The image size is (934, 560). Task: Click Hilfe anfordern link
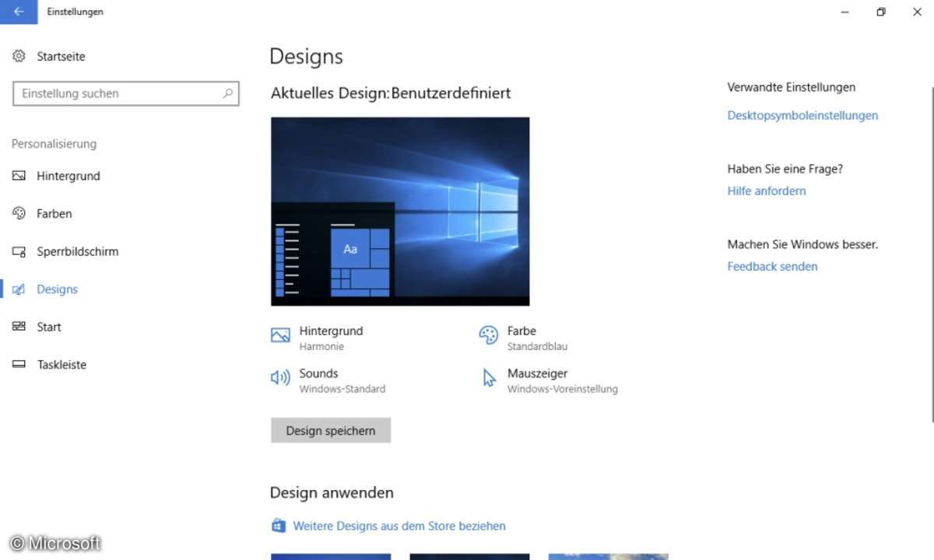pos(767,191)
